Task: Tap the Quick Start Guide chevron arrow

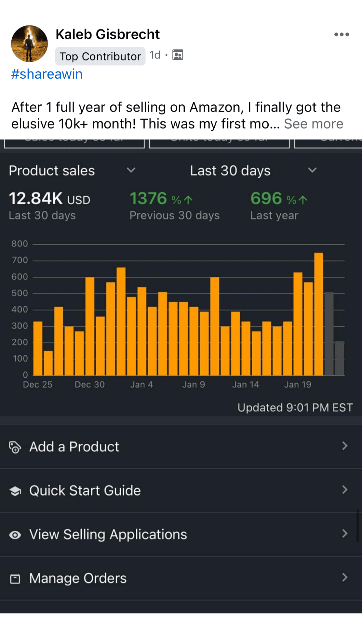Action: click(x=345, y=490)
